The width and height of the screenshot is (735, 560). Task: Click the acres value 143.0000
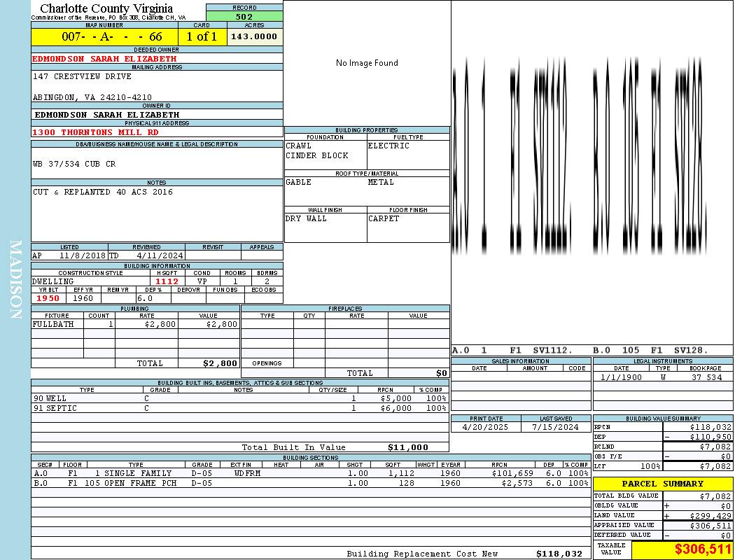coord(255,36)
